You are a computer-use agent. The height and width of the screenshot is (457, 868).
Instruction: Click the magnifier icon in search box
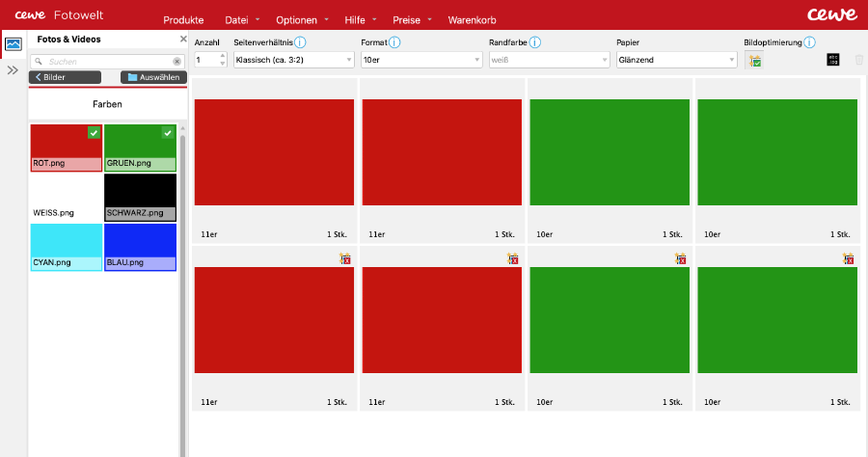pos(39,62)
